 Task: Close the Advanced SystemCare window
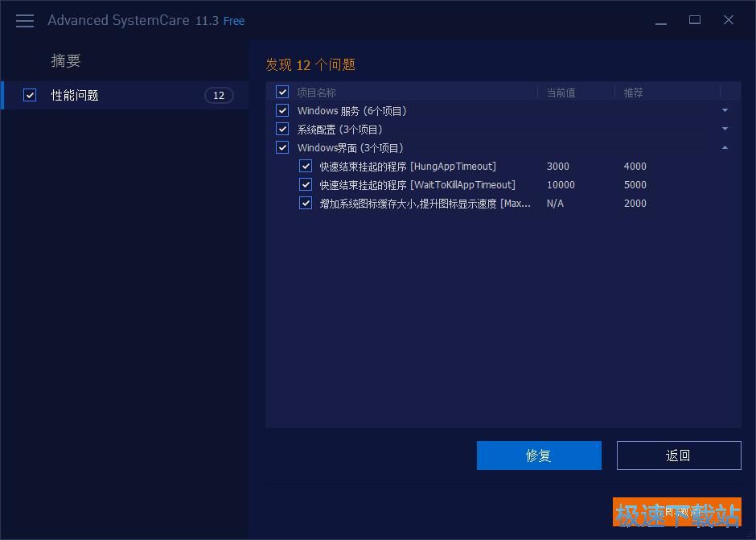tap(729, 20)
